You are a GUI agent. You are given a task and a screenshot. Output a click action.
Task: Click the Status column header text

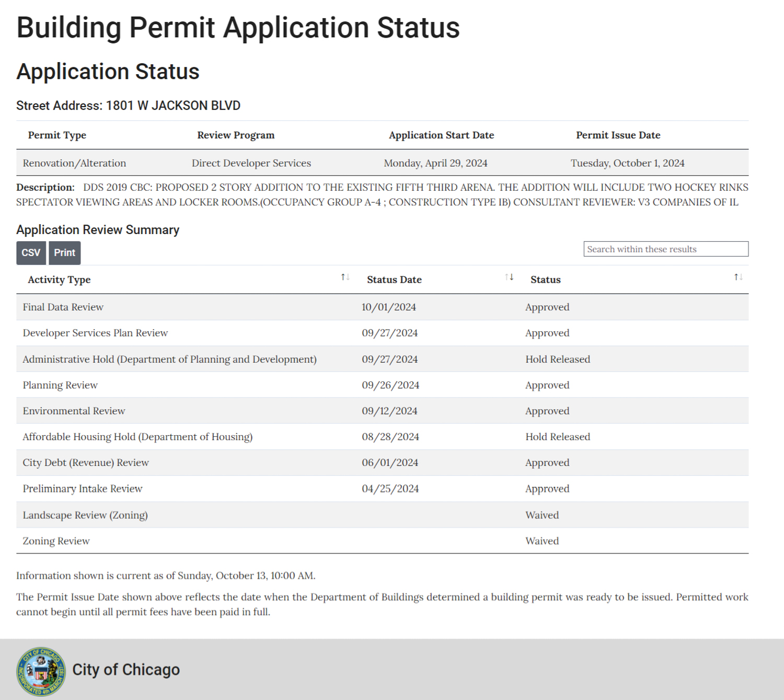(x=546, y=279)
